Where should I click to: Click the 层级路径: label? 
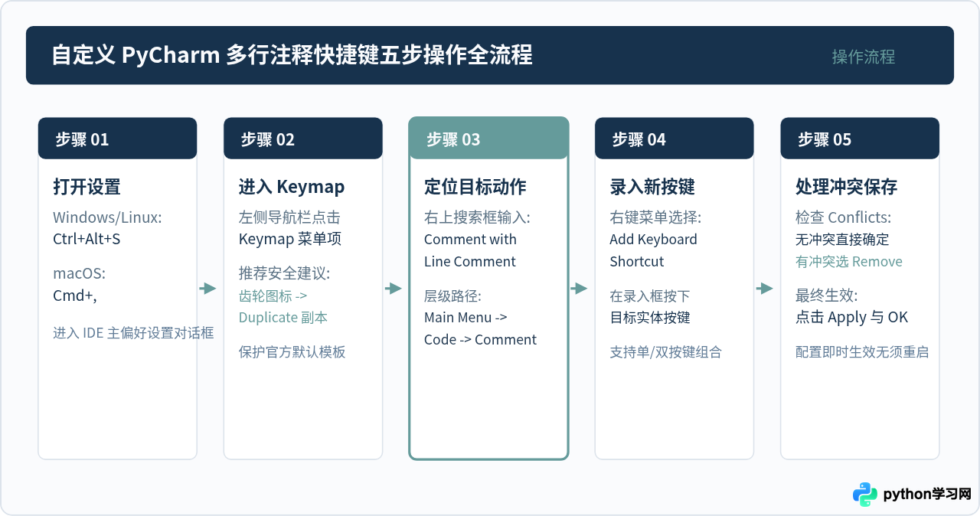[452, 296]
